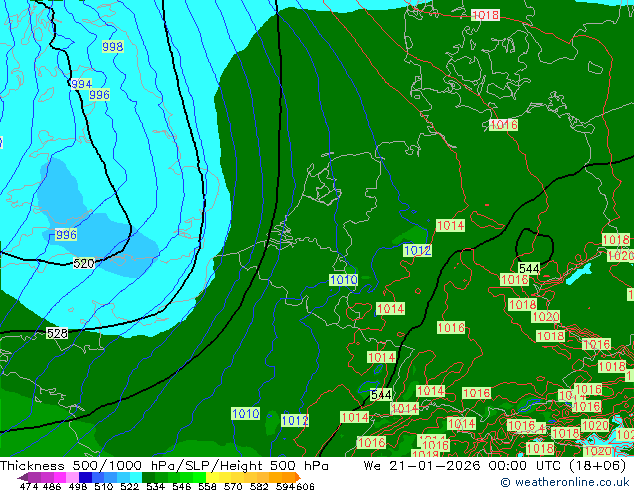
Task: Click the forecast date 'We 21-01-2026 00:00 UTC'
Action: coord(463,466)
